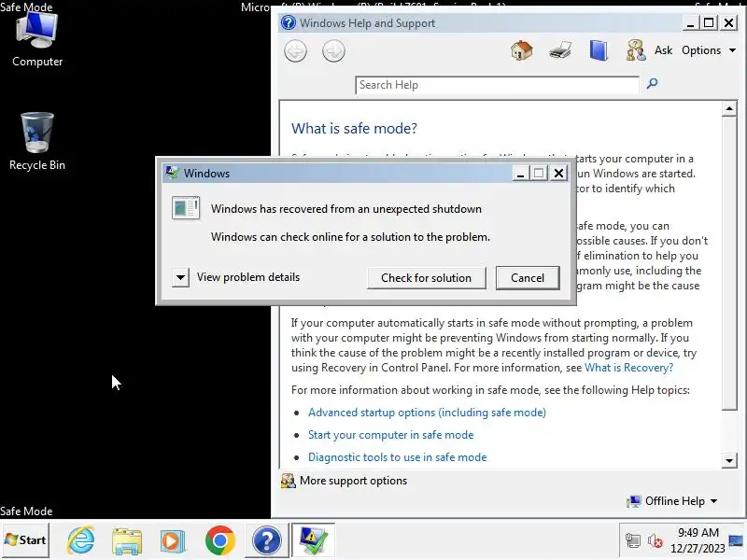Click the Windows dialog title bar icon

[x=172, y=173]
